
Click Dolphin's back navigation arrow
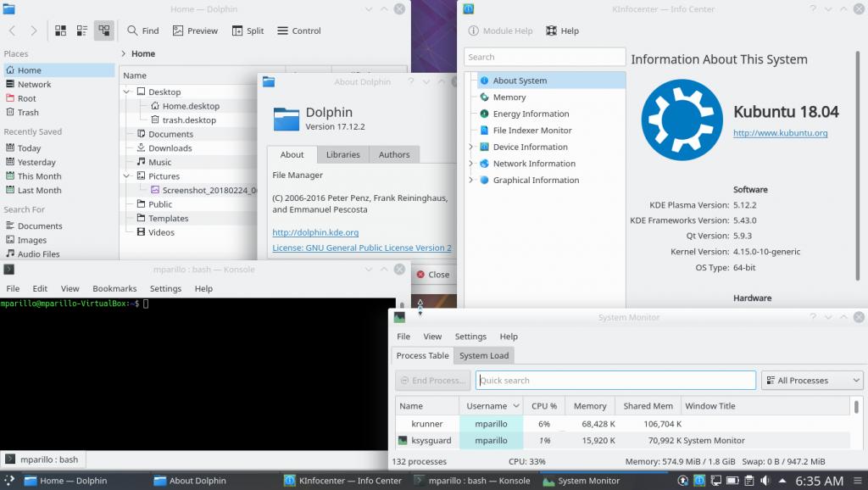[x=13, y=31]
